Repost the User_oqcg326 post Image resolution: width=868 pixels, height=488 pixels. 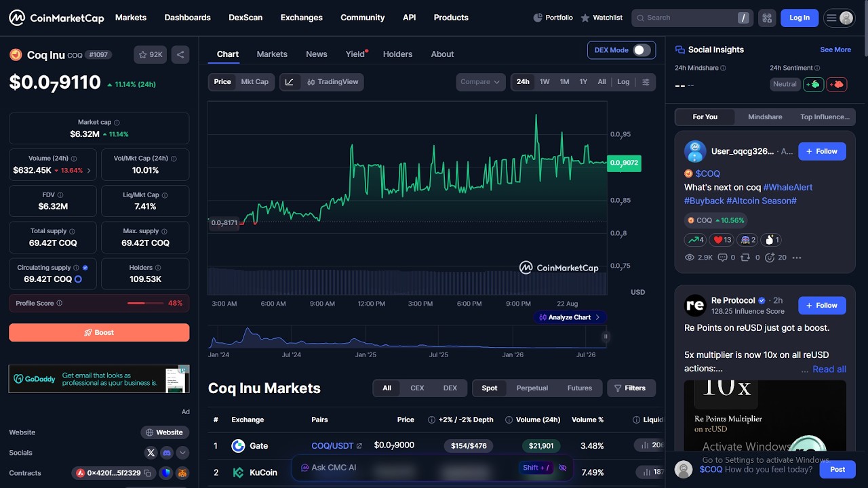pyautogui.click(x=745, y=258)
